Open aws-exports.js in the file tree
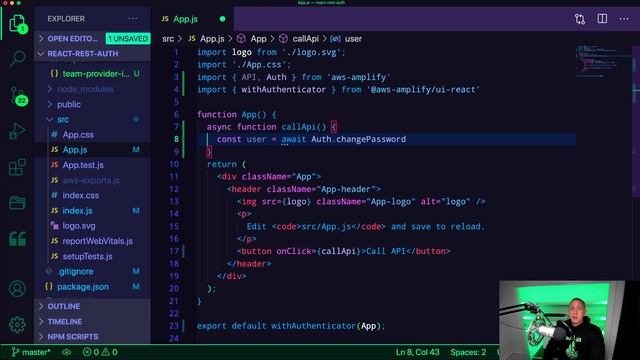Image resolution: width=640 pixels, height=360 pixels. pos(91,180)
